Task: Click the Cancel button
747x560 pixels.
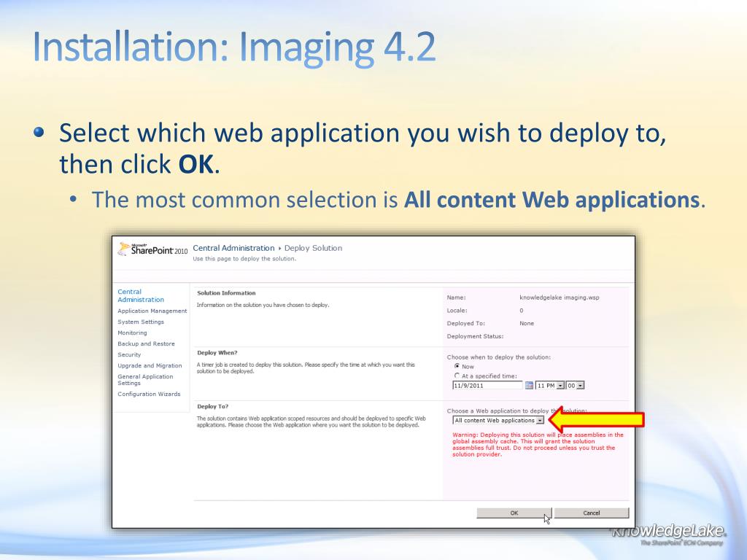Action: 591,513
